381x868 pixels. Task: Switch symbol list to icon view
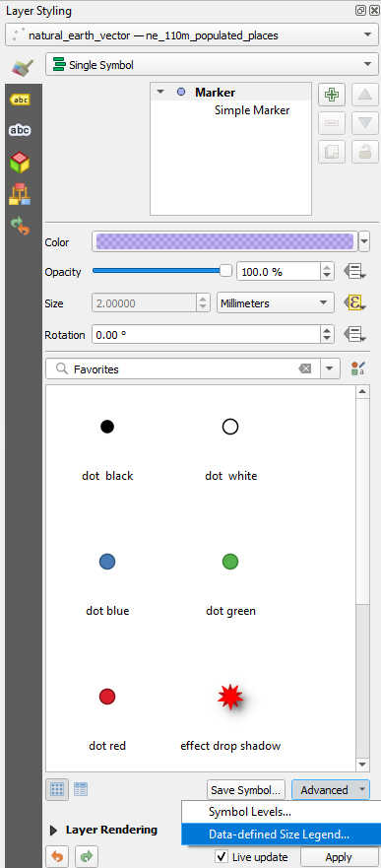click(57, 789)
